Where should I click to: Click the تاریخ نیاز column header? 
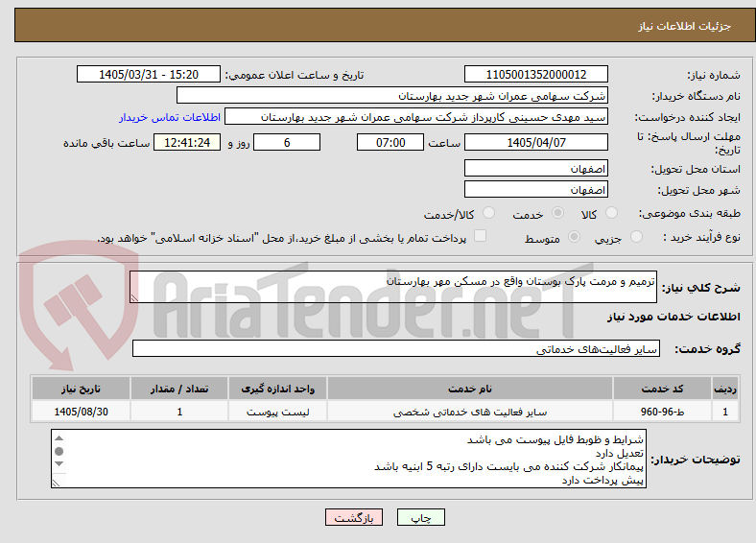[81, 389]
